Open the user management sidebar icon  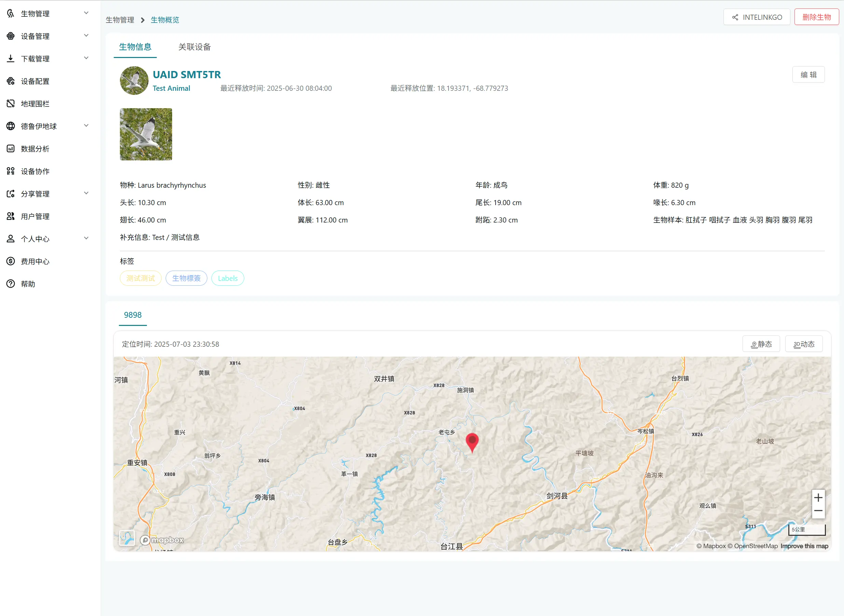(x=11, y=216)
